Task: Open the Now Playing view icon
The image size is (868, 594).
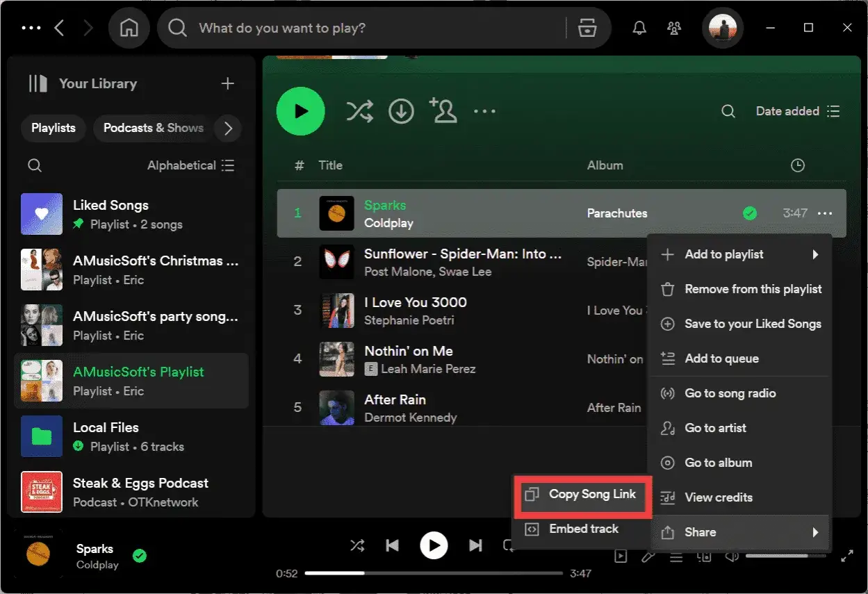Action: 621,556
